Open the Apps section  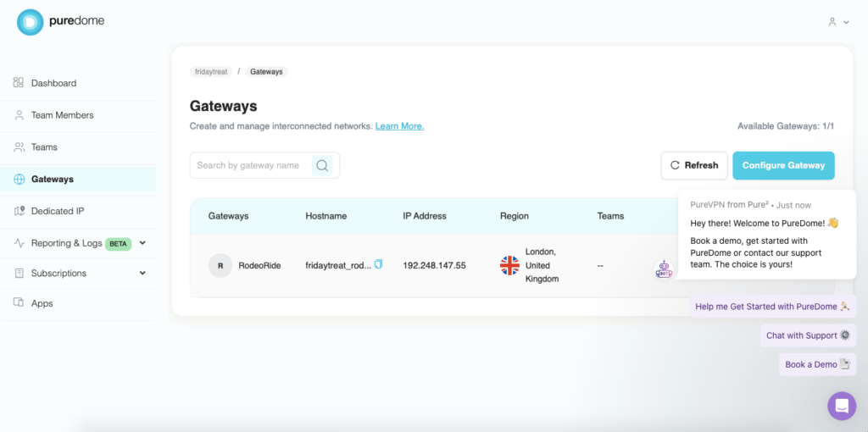tap(42, 303)
